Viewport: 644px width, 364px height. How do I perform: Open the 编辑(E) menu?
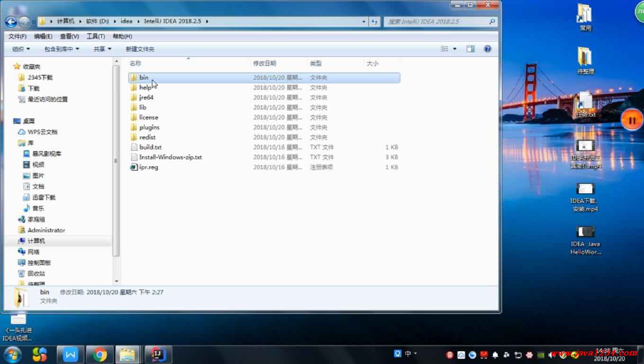click(43, 36)
